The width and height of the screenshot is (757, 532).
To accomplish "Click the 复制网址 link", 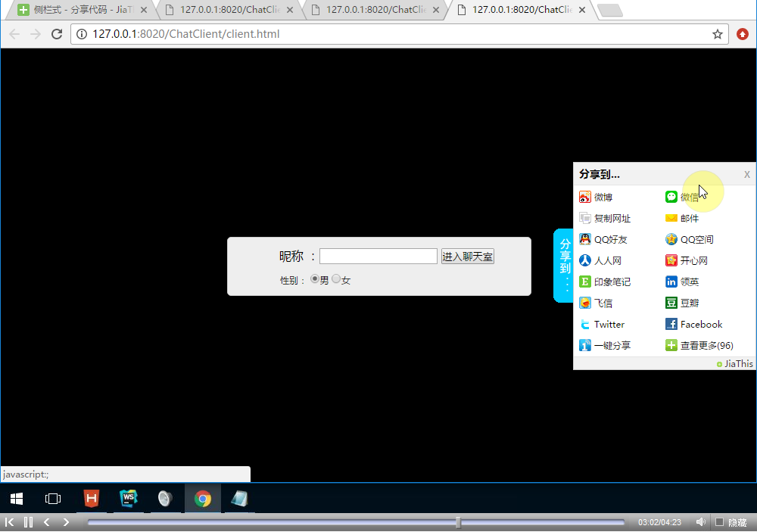I will [x=612, y=218].
